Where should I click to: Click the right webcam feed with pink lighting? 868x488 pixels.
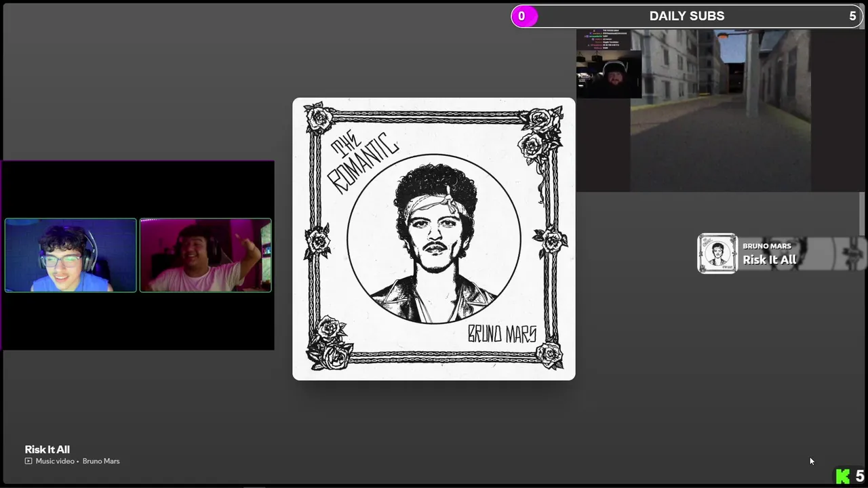(x=205, y=255)
